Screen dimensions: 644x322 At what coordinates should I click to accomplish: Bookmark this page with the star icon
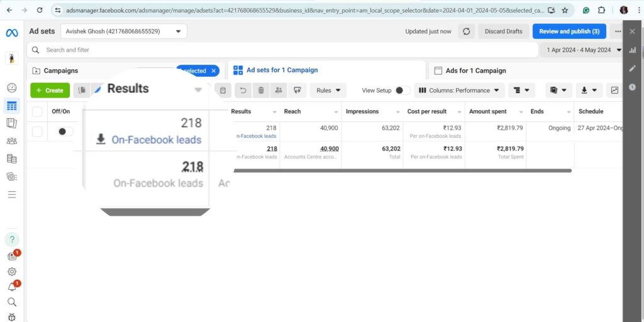pos(565,10)
